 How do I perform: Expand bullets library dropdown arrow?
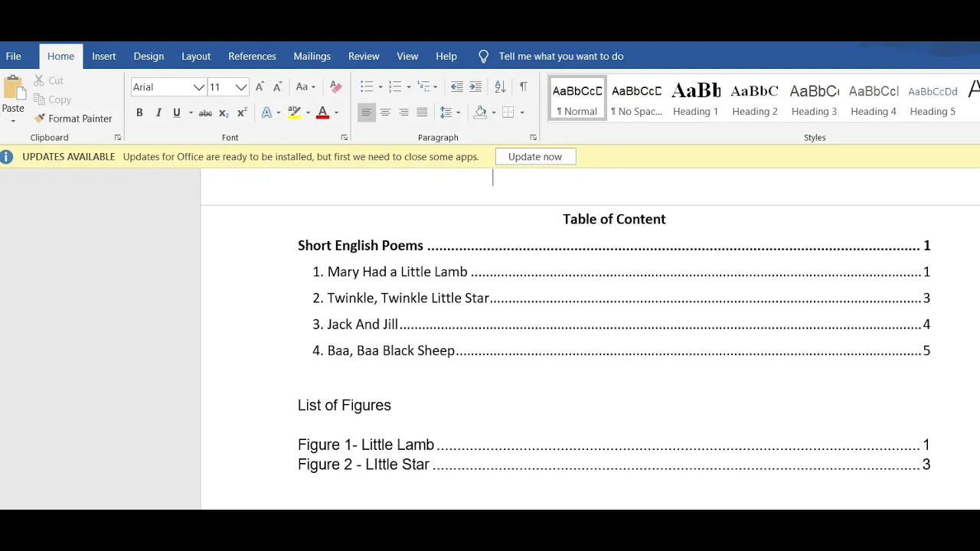(380, 87)
